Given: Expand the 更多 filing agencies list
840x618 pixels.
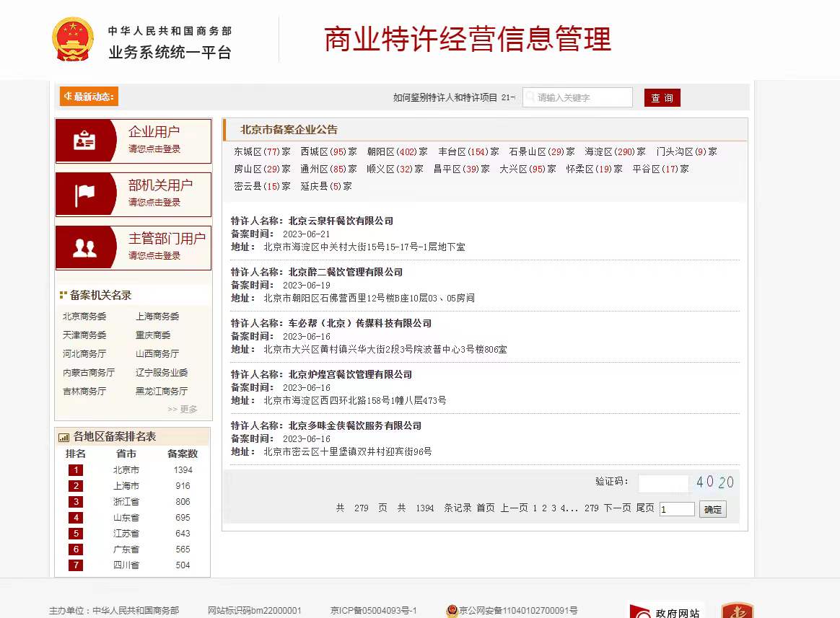Looking at the screenshot, I should click(x=183, y=409).
